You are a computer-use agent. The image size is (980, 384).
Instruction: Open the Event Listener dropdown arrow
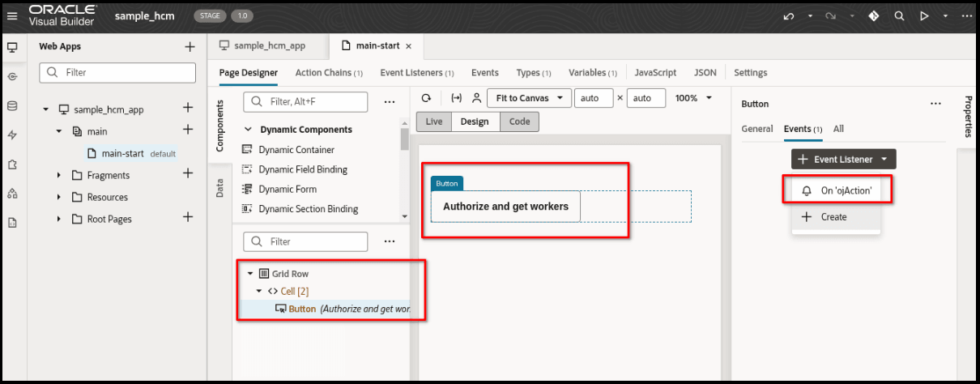pos(884,160)
